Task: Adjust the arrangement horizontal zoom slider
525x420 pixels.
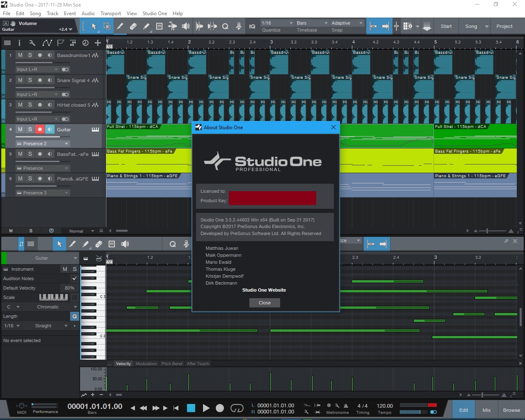Action: pos(487,231)
